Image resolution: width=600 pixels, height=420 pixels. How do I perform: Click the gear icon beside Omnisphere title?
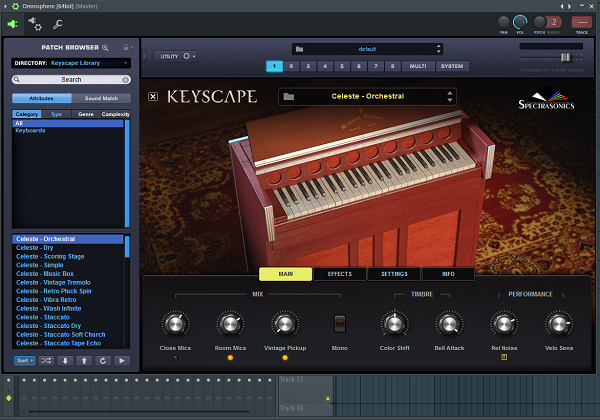click(x=15, y=6)
